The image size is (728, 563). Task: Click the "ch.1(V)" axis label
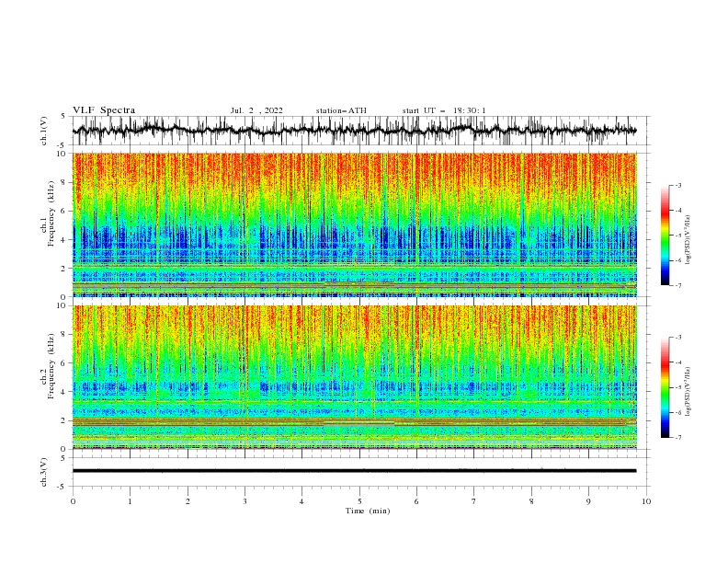[44, 131]
